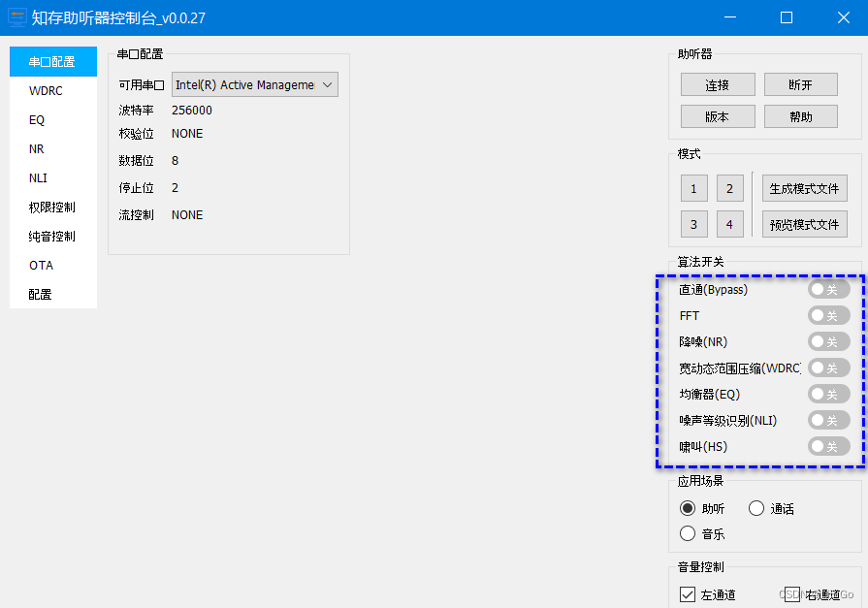Select the NR sidebar tab
The width and height of the screenshot is (868, 608).
point(53,149)
